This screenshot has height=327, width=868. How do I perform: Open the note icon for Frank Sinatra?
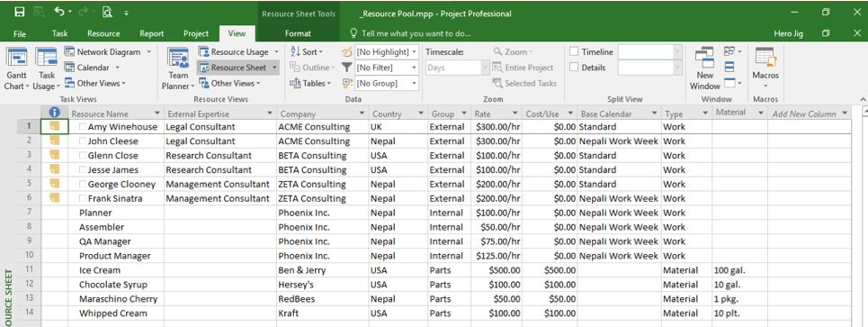click(54, 198)
